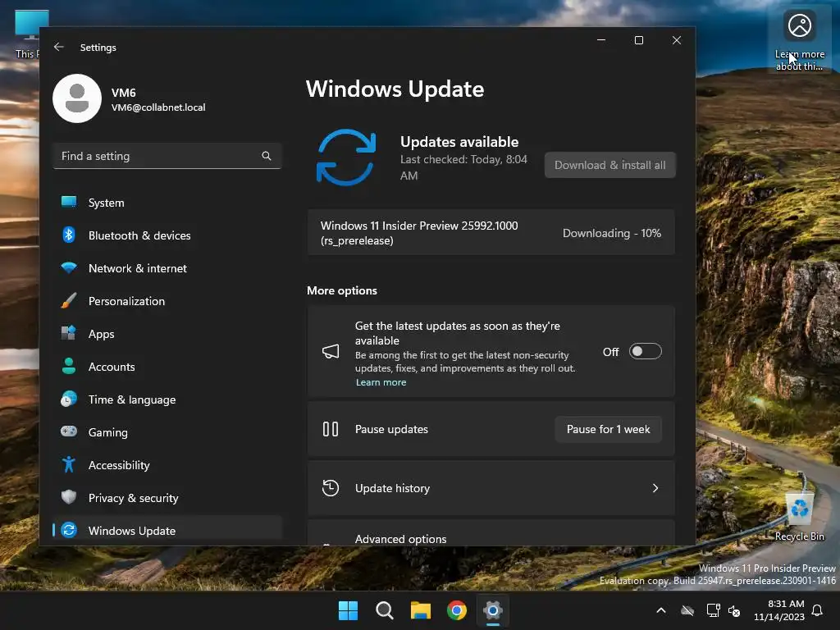Open taskbar Search
Viewport: 840px width, 630px height.
(x=384, y=610)
